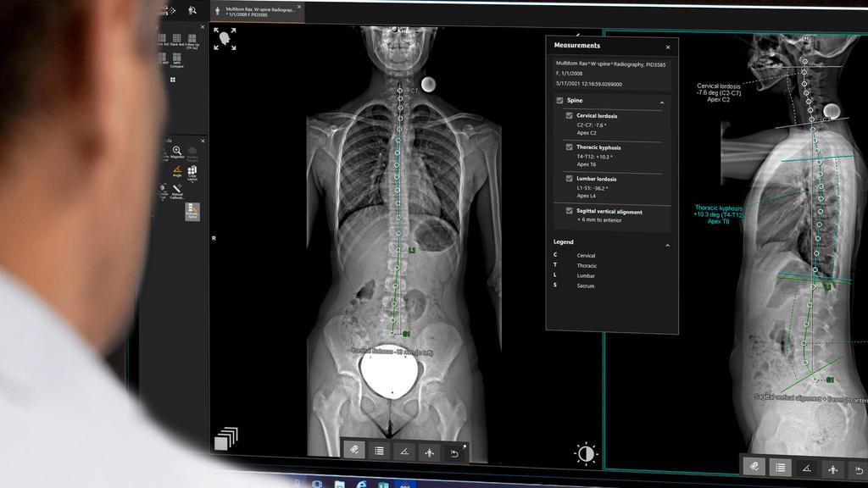Click the 'C2-C7: -7.6' value in Measurements
Viewport: 868px width, 488px height.
[x=591, y=125]
